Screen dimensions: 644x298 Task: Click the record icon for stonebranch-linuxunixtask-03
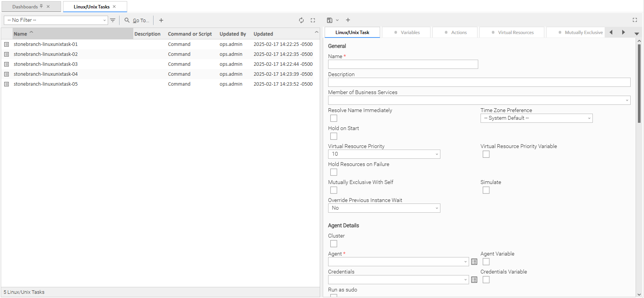pyautogui.click(x=6, y=64)
